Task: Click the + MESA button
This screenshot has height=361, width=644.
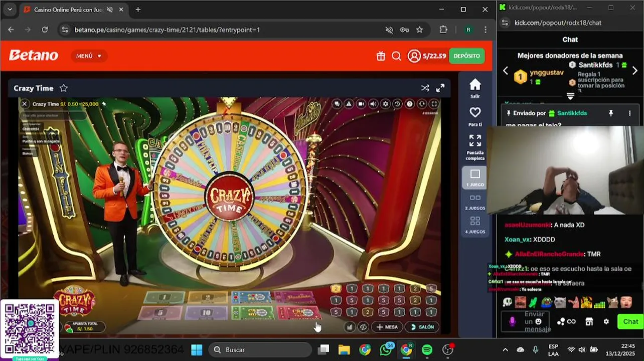Action: pyautogui.click(x=387, y=327)
